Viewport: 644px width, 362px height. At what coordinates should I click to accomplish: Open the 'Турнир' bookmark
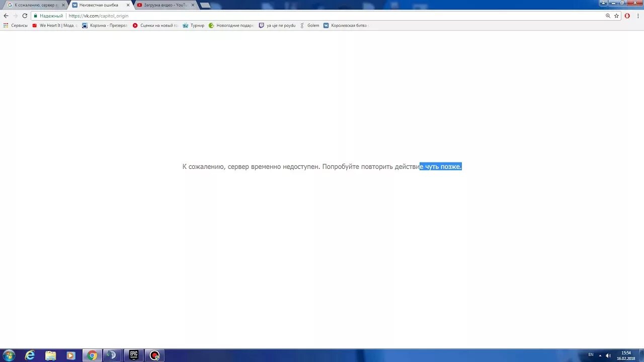194,25
